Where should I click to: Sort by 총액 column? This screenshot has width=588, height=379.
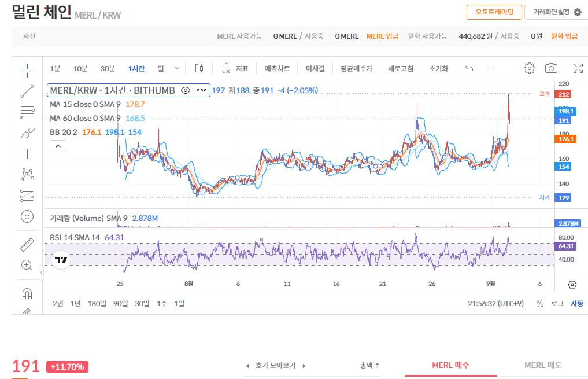pos(370,365)
